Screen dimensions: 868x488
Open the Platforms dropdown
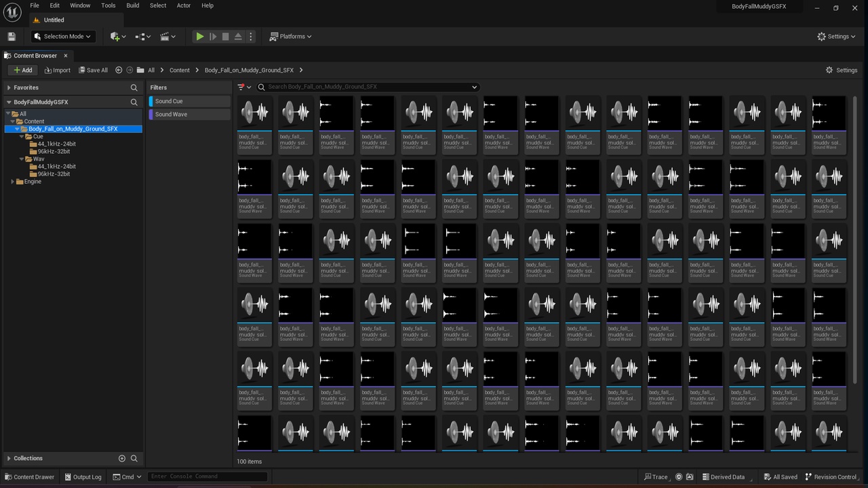point(290,37)
